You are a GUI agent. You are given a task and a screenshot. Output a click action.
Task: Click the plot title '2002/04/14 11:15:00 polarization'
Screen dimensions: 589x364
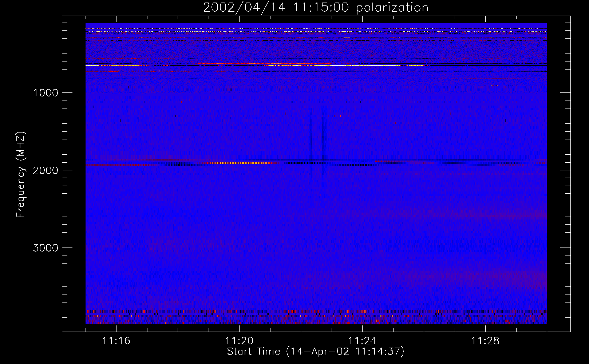click(x=316, y=8)
